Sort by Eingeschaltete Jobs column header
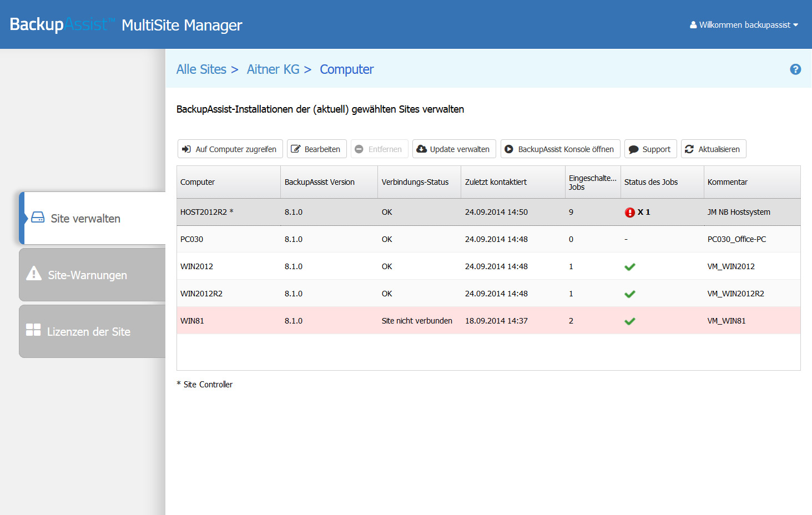Screen dimensions: 812x515 coord(593,182)
